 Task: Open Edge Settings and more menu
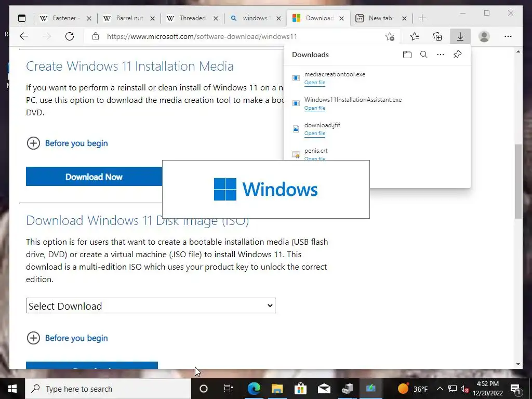pyautogui.click(x=508, y=36)
